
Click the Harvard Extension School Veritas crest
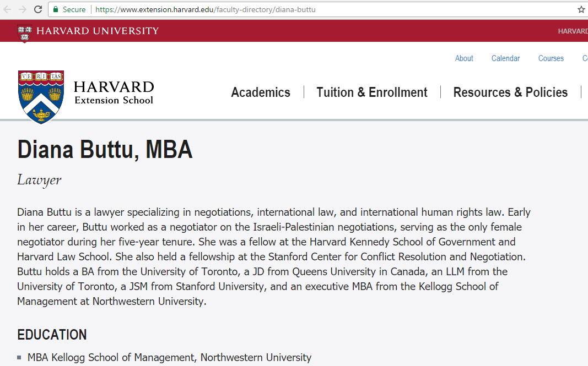click(x=41, y=96)
